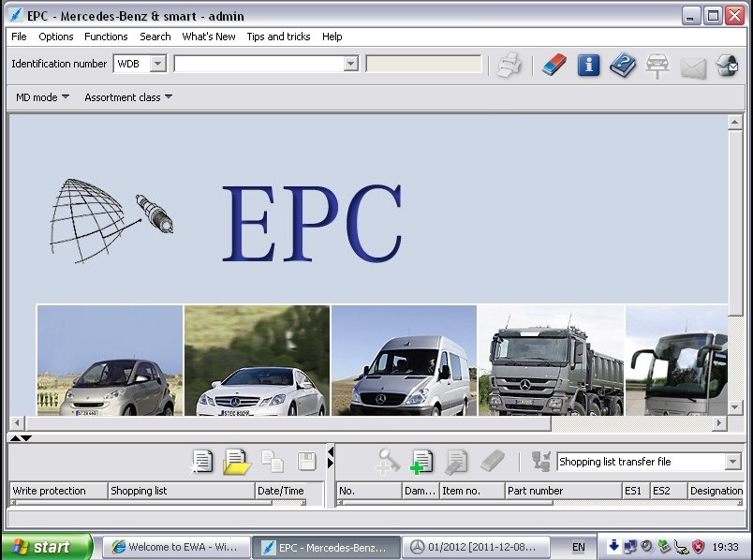Open the What's New menu
753x560 pixels.
coord(209,37)
